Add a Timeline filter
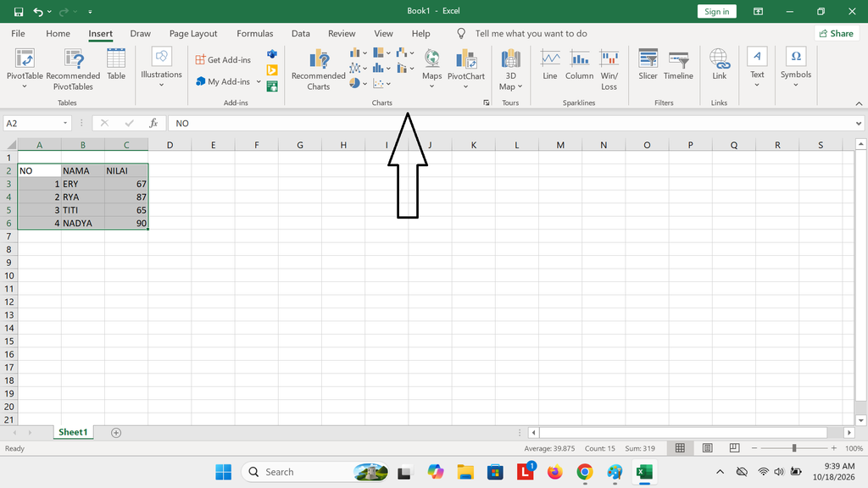 pyautogui.click(x=678, y=64)
